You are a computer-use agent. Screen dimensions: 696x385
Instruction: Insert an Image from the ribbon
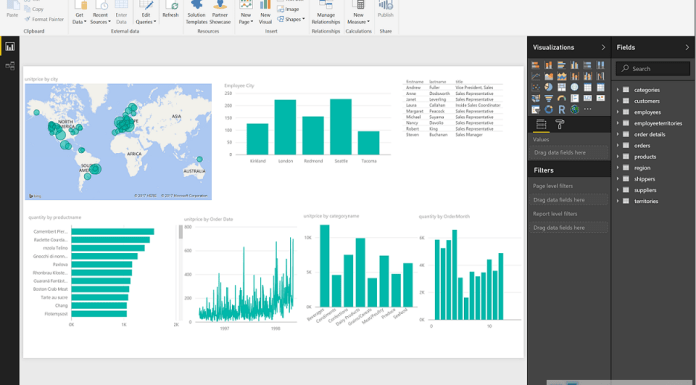tap(289, 9)
